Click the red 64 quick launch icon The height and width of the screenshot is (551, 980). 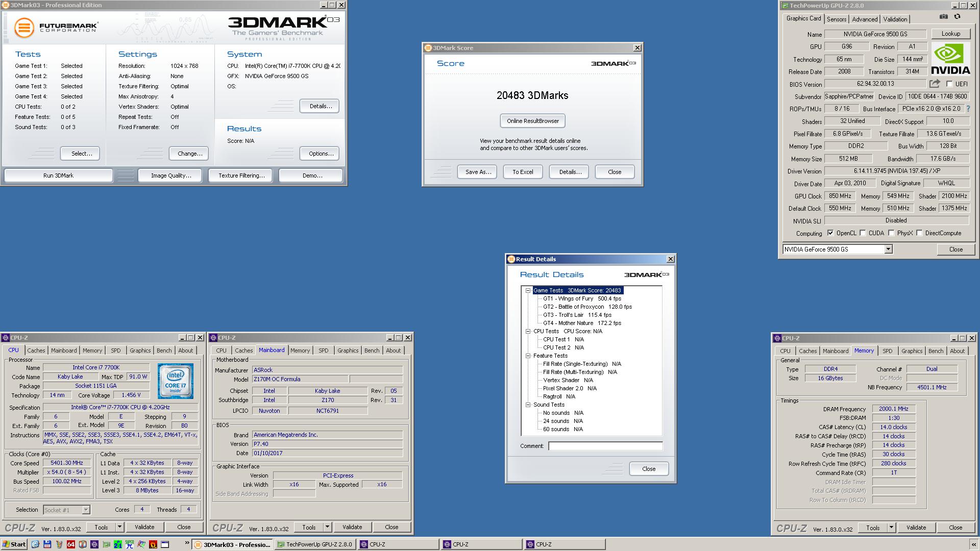coord(70,544)
